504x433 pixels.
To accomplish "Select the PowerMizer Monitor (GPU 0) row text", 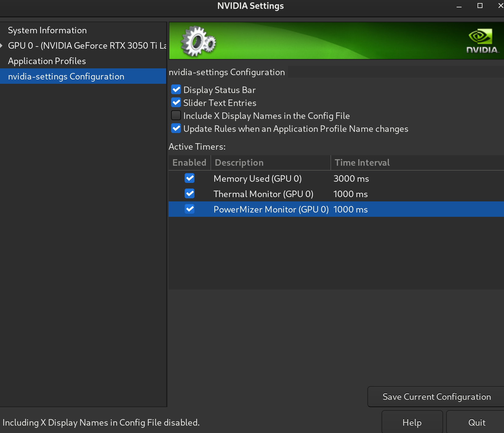I will [271, 209].
